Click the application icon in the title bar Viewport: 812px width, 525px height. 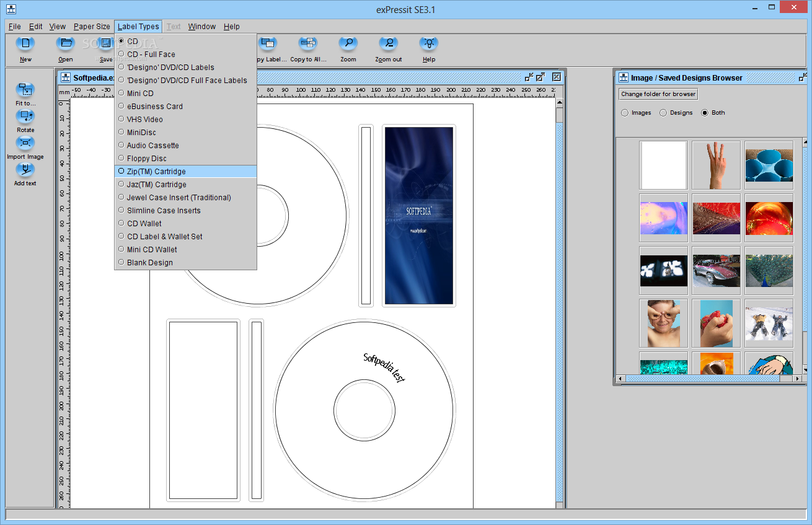11,9
